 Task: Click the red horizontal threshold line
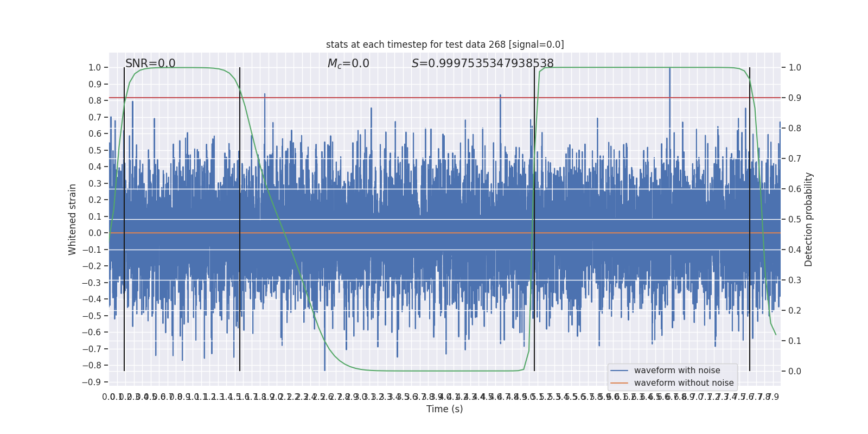445,98
